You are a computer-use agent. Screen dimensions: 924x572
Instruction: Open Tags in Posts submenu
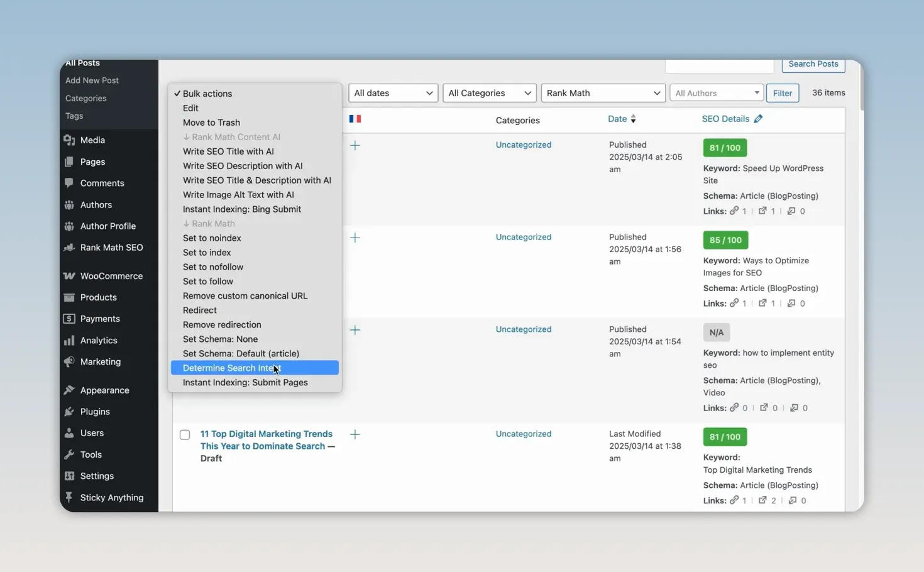point(74,116)
